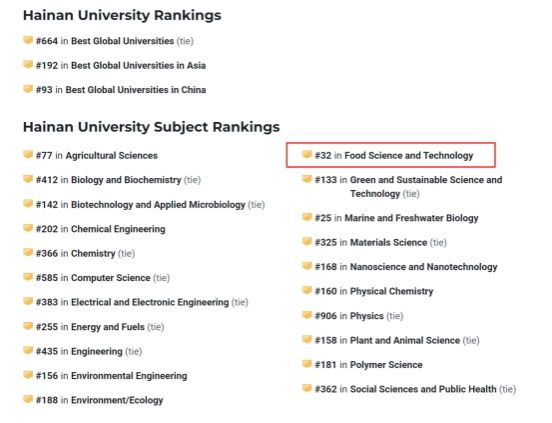Viewport: 552px width, 423px height.
Task: Click the badge icon next to #25 Marine Biology
Action: pyautogui.click(x=307, y=217)
